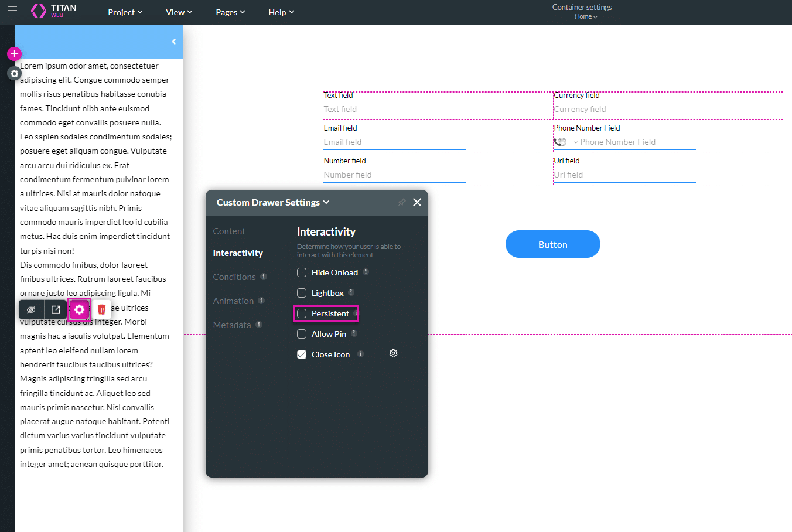Open Close Icon gear settings
Image resolution: width=792 pixels, height=532 pixels.
point(393,354)
